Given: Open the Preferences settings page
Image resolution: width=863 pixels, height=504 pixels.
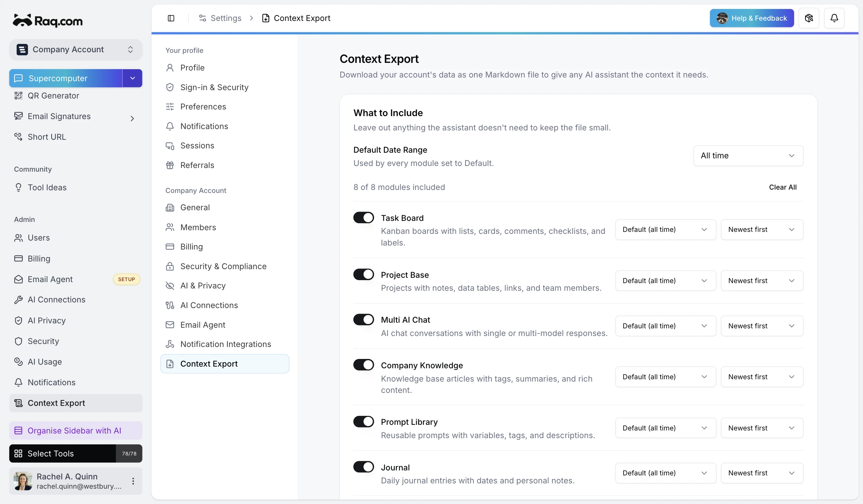Looking at the screenshot, I should [x=225, y=107].
